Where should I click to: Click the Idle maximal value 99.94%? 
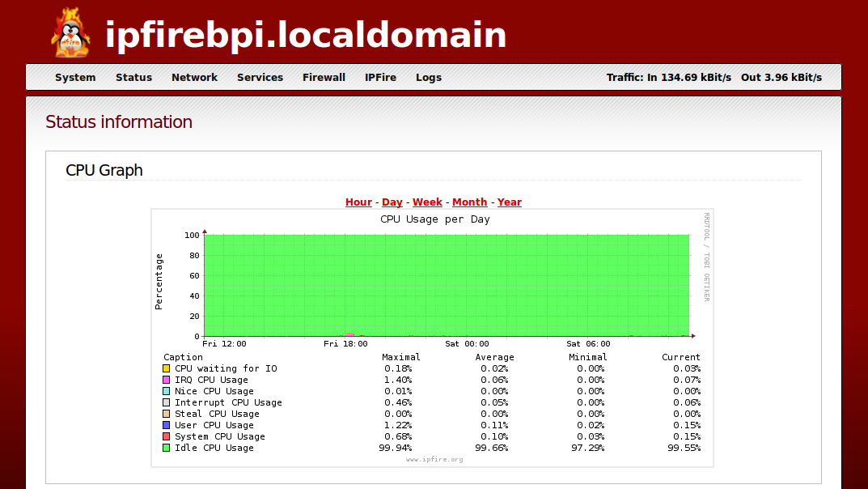tap(396, 448)
